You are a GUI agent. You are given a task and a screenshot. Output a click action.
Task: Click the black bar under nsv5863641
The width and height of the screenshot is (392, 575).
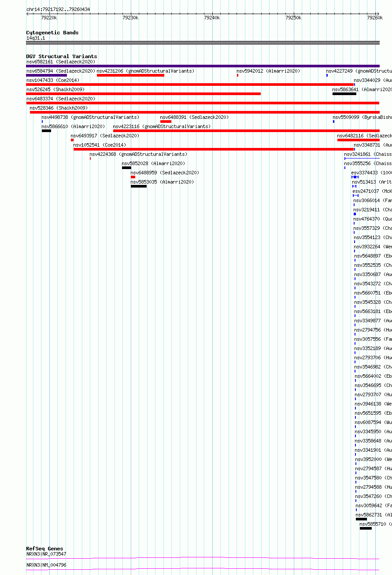(x=344, y=94)
